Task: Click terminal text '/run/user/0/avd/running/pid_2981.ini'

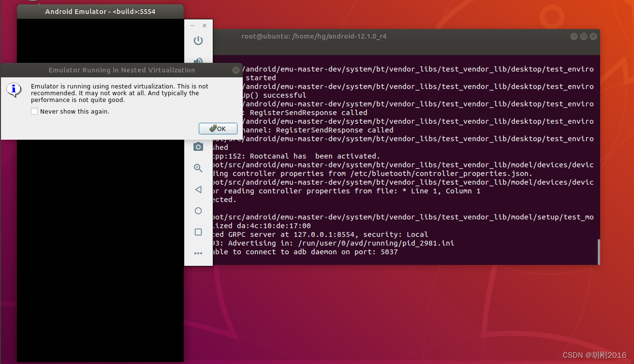Action: pos(376,243)
